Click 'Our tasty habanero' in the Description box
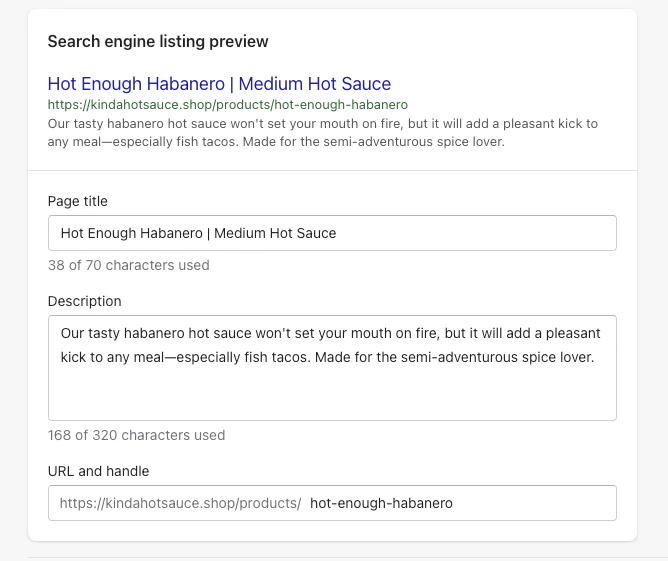The height and width of the screenshot is (561, 668). coord(117,331)
